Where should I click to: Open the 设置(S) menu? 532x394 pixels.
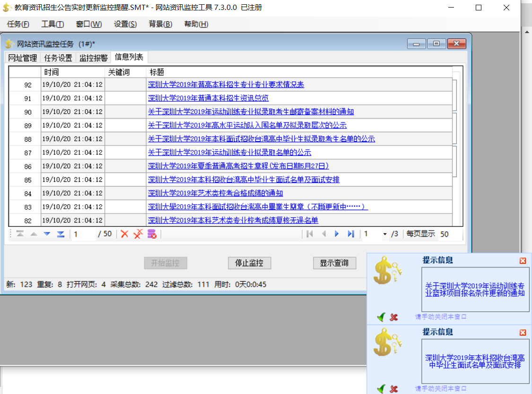click(x=125, y=24)
